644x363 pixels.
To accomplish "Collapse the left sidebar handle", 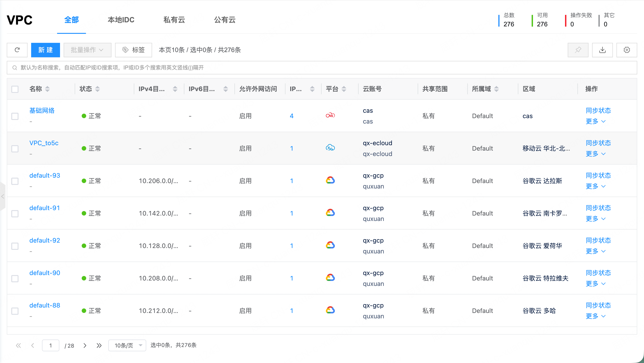I will [2, 196].
